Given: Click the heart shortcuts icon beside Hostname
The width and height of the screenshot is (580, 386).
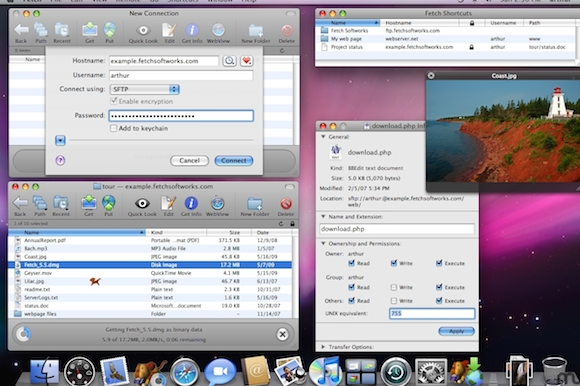Looking at the screenshot, I should [x=247, y=61].
